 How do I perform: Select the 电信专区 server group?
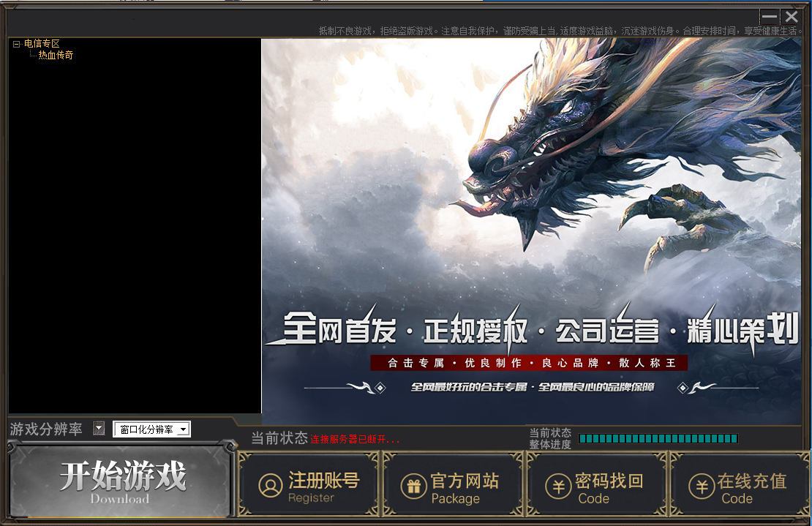(x=42, y=44)
